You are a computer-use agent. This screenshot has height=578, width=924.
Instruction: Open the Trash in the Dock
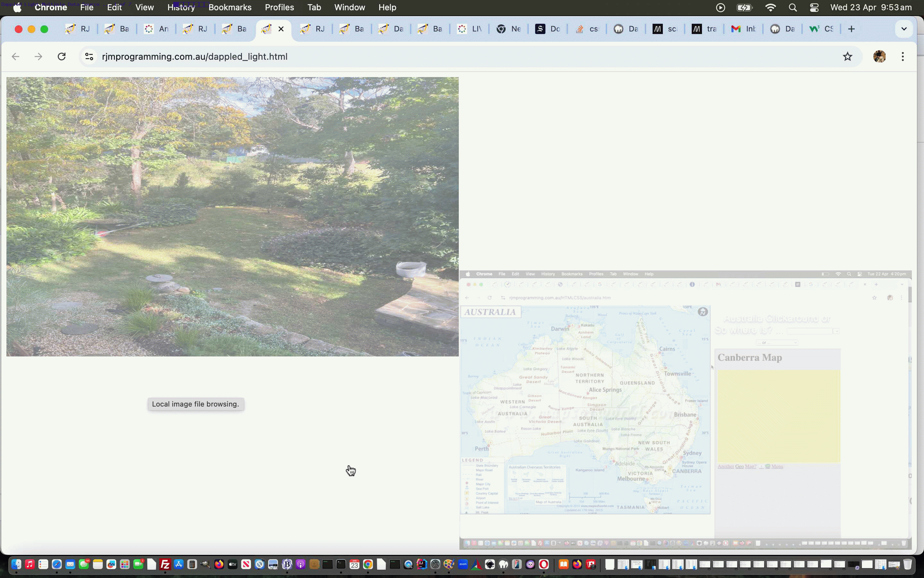point(908,564)
